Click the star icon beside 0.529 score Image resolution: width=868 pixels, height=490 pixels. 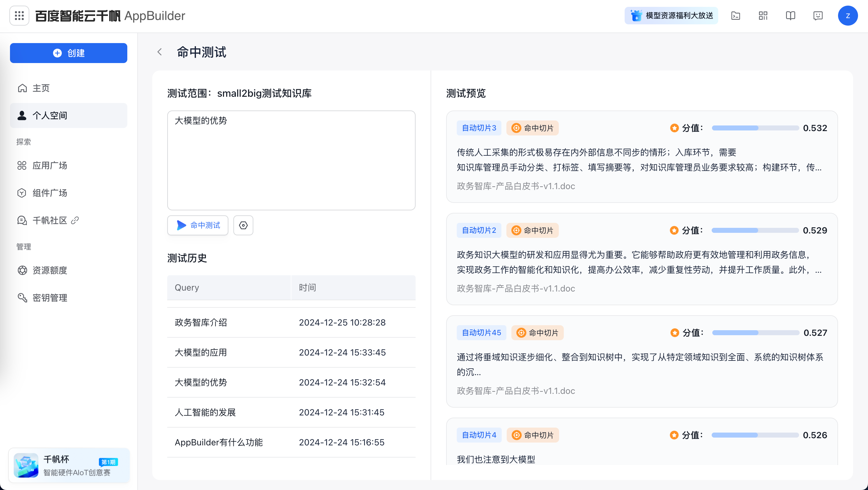(674, 231)
